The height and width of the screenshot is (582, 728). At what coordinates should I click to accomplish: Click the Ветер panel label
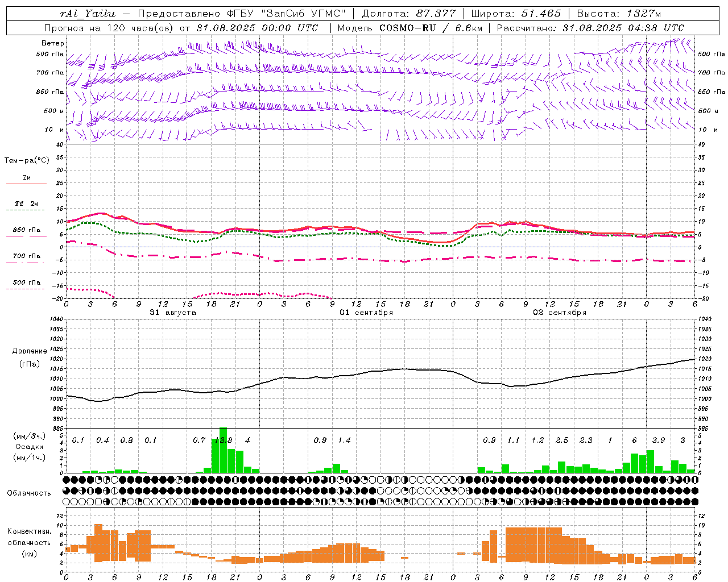click(x=53, y=43)
